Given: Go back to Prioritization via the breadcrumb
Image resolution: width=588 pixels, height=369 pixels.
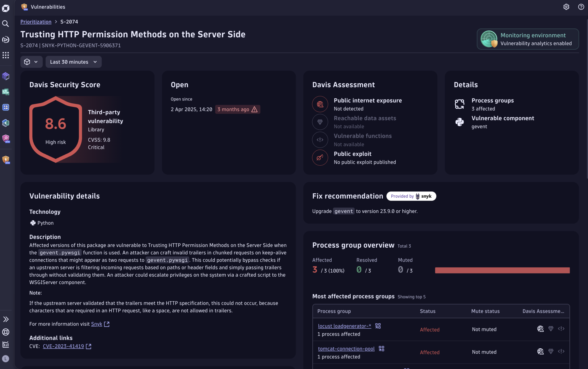Looking at the screenshot, I should tap(36, 22).
